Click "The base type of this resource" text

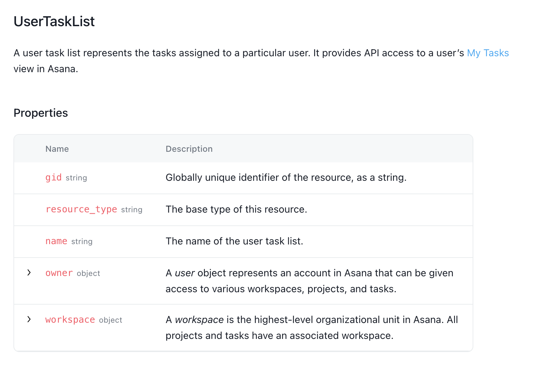tap(236, 209)
